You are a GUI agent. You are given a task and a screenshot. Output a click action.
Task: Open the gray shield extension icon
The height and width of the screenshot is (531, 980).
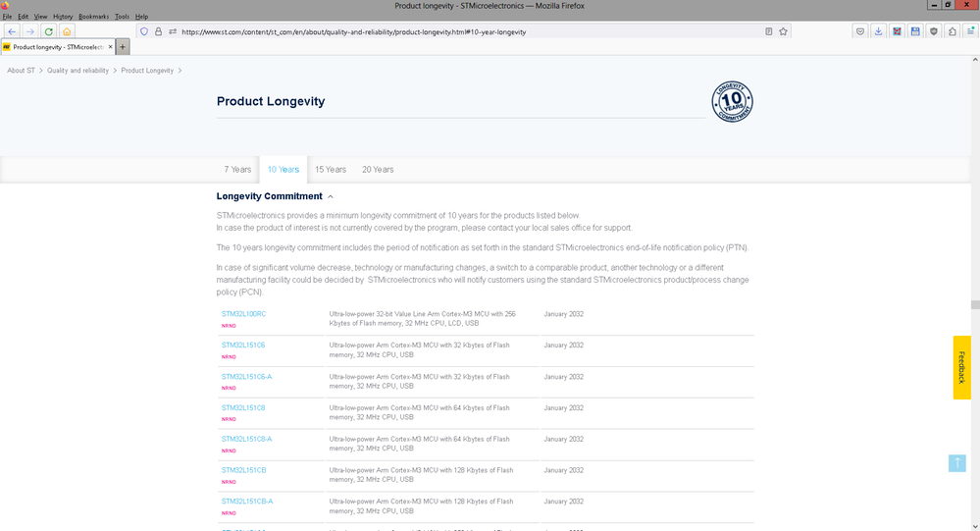tap(934, 31)
